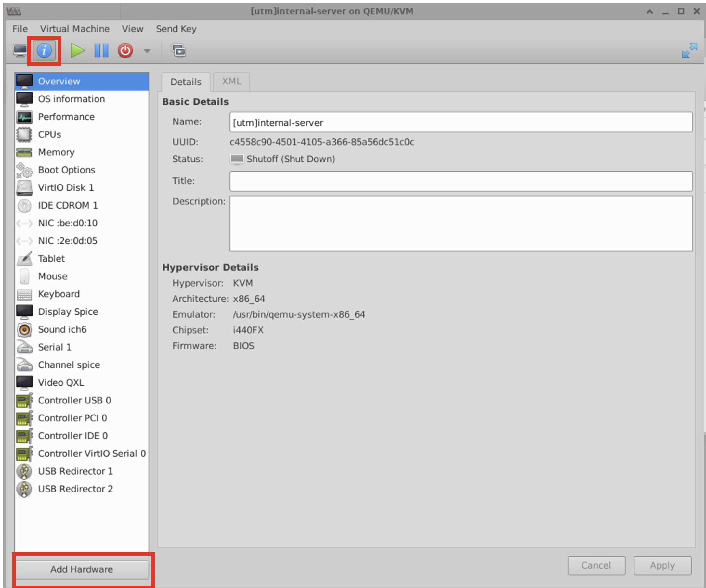Pause the virtual machine
The width and height of the screenshot is (706, 588).
click(101, 51)
